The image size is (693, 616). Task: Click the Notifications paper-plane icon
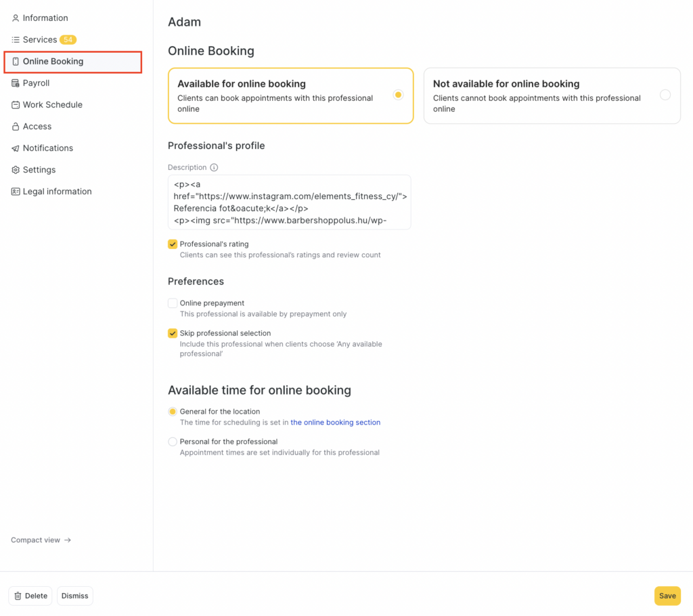[16, 148]
